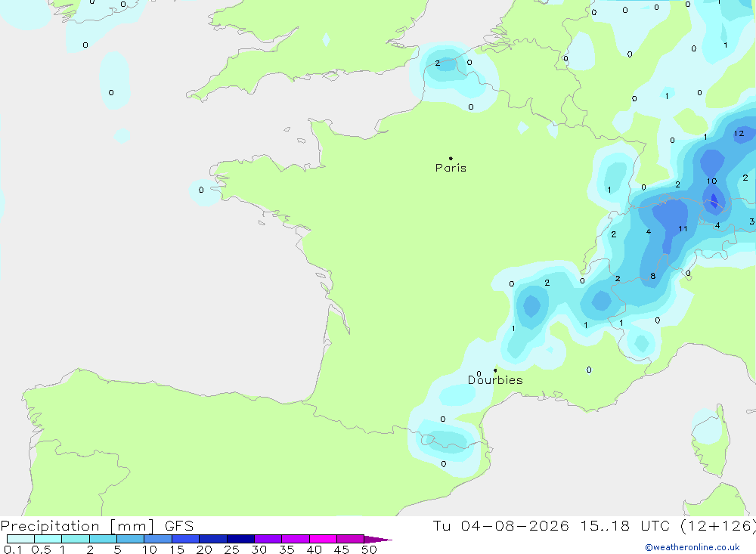
Task: Click the 'GFS' model label
Action: (x=179, y=526)
